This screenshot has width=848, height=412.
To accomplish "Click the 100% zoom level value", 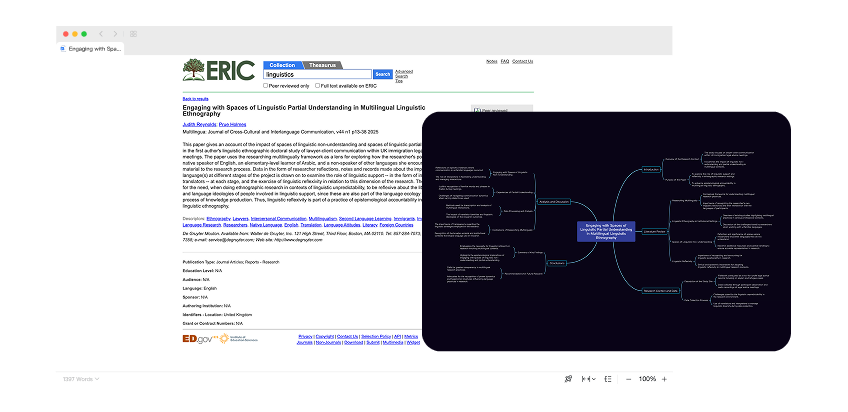I will tap(647, 379).
